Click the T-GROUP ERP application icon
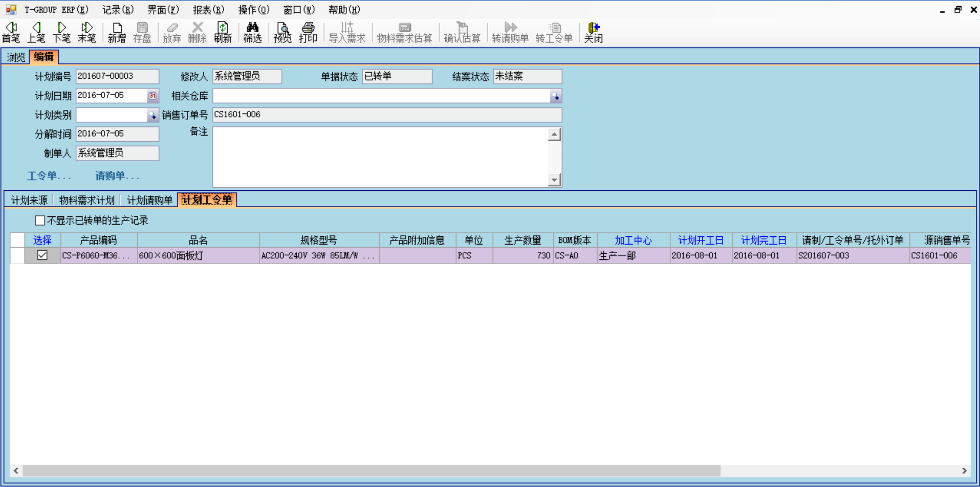This screenshot has height=487, width=980. coord(11,10)
